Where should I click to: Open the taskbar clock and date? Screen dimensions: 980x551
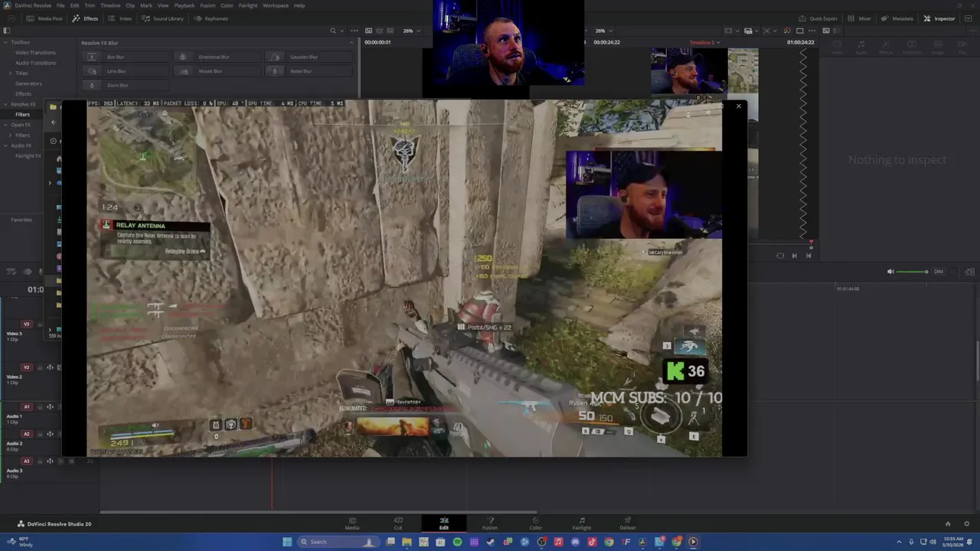pyautogui.click(x=953, y=542)
